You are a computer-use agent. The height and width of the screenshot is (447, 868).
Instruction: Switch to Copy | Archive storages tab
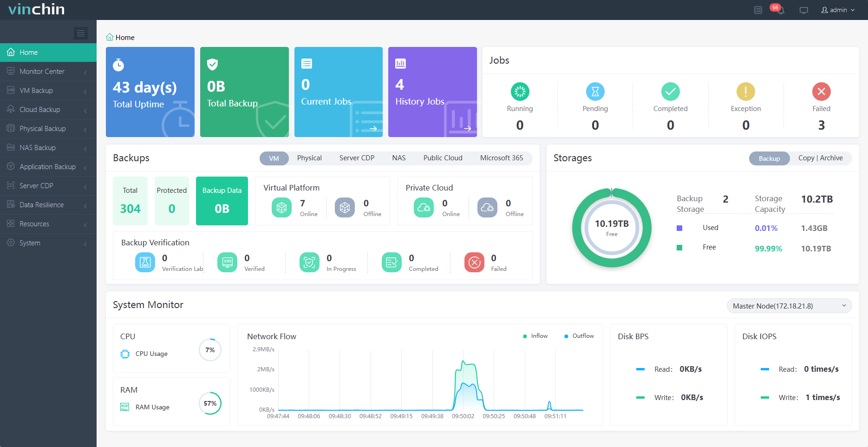(x=821, y=158)
